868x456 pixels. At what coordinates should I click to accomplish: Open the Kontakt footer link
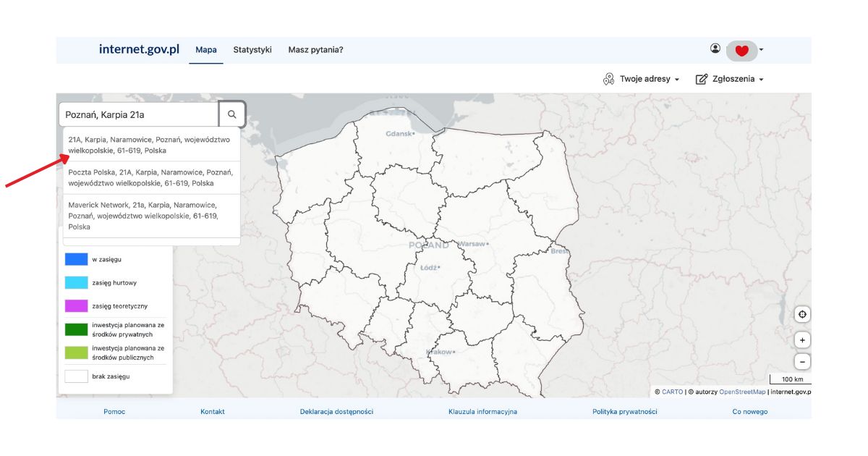[x=213, y=412]
